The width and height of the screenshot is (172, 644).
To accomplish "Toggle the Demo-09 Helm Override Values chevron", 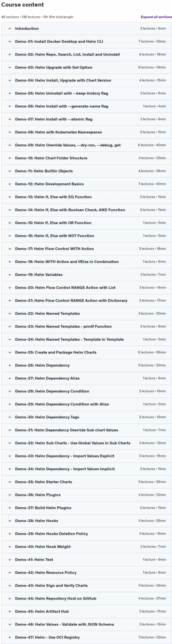I will pos(10,145).
